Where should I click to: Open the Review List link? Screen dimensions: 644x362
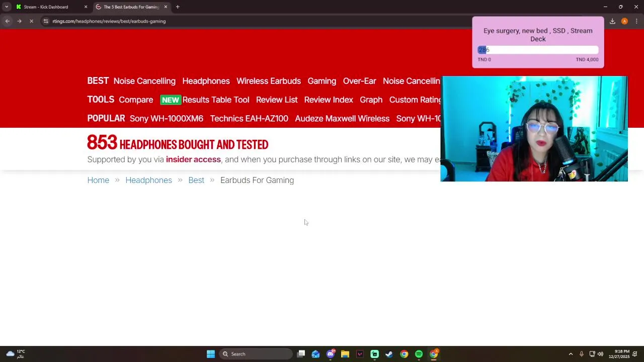(x=277, y=100)
